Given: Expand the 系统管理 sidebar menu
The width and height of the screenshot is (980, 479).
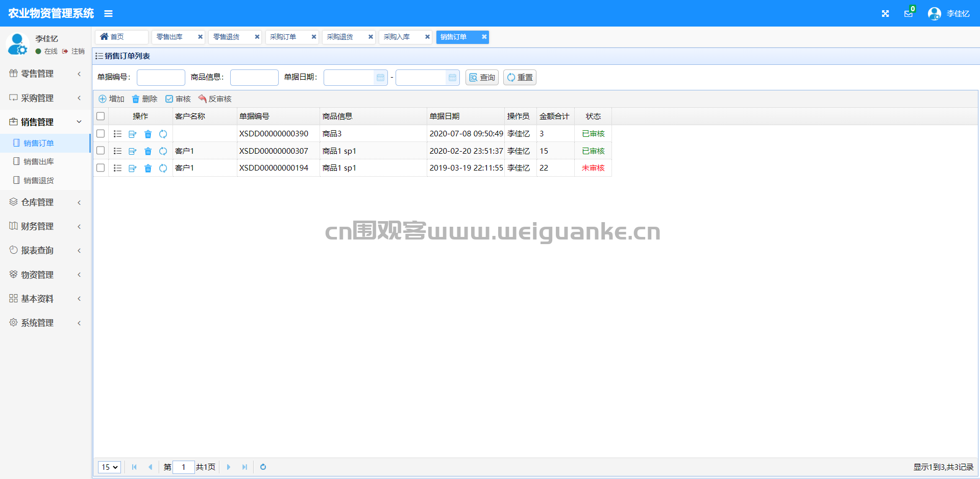Looking at the screenshot, I should coord(45,323).
